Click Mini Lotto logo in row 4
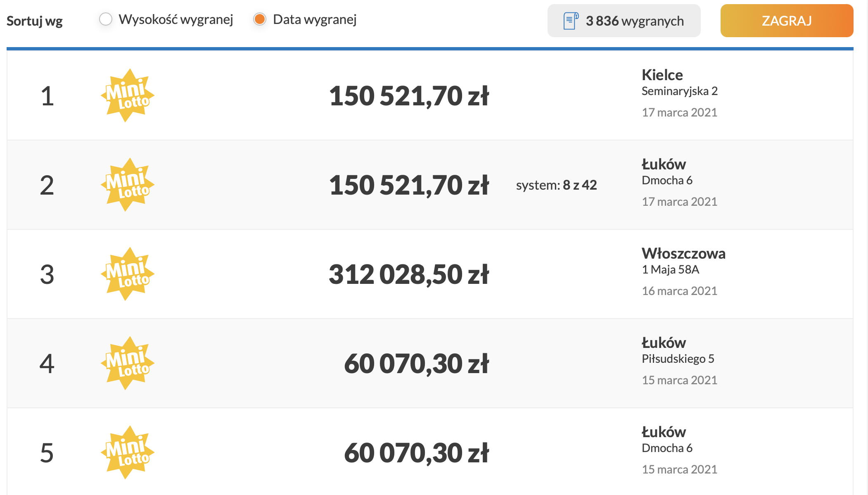868x495 pixels. point(127,363)
